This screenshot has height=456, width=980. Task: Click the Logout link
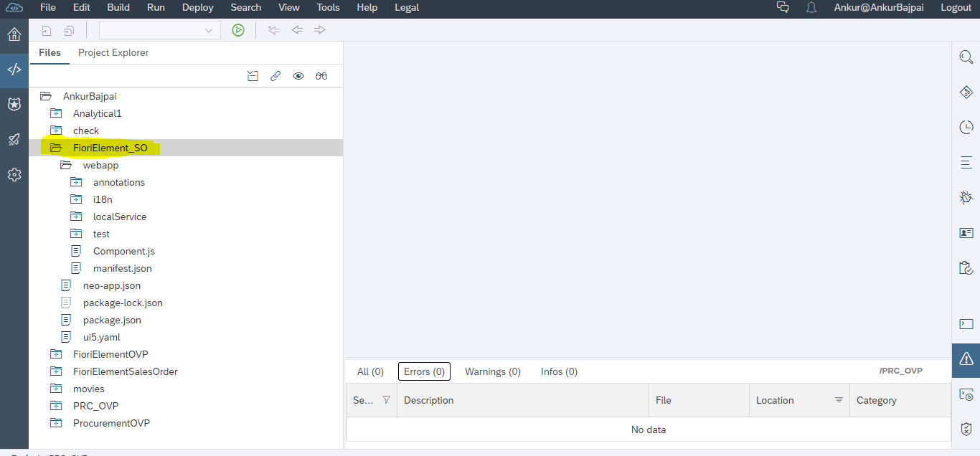coord(956,7)
